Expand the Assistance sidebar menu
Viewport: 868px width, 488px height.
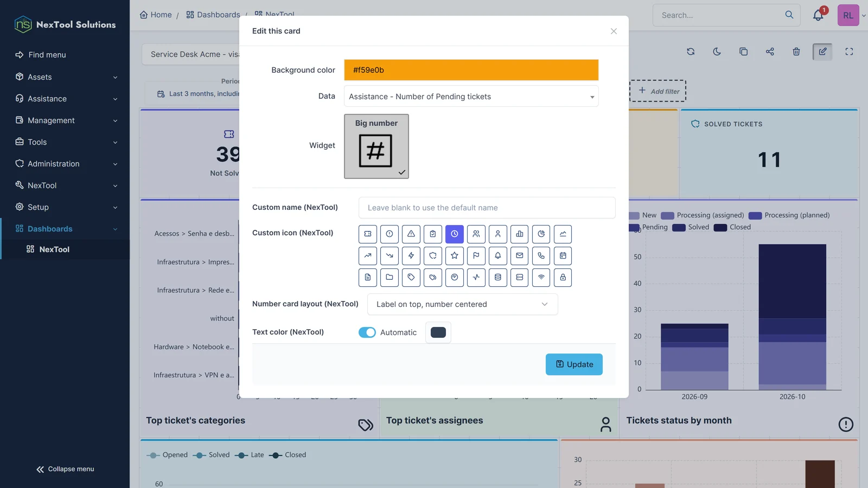click(x=65, y=99)
